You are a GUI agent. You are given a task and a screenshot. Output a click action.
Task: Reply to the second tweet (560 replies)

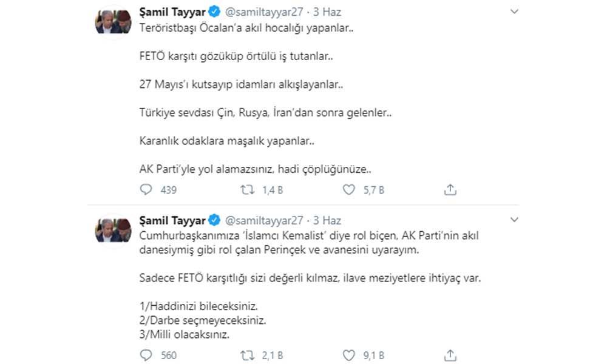pos(146,355)
